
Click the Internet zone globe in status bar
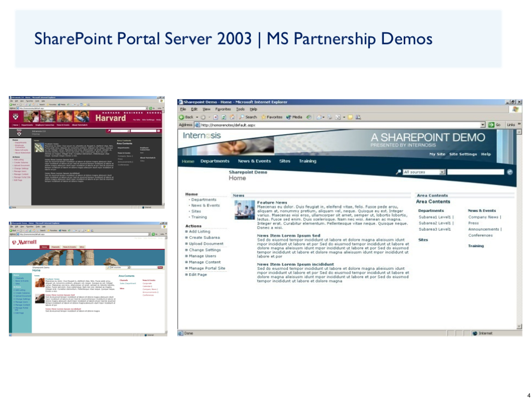click(475, 333)
